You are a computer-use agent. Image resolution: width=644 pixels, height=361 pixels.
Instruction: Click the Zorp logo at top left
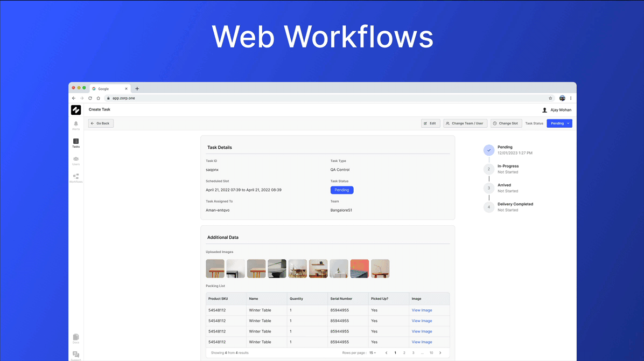(x=76, y=109)
